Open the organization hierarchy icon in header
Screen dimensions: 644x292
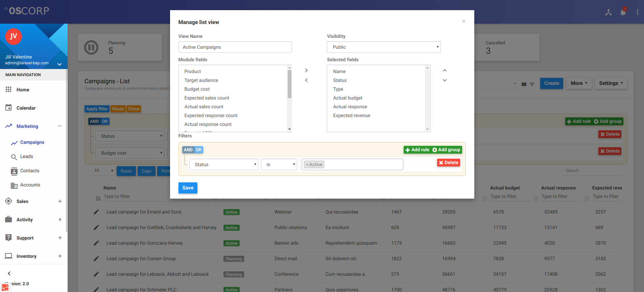[x=608, y=13]
